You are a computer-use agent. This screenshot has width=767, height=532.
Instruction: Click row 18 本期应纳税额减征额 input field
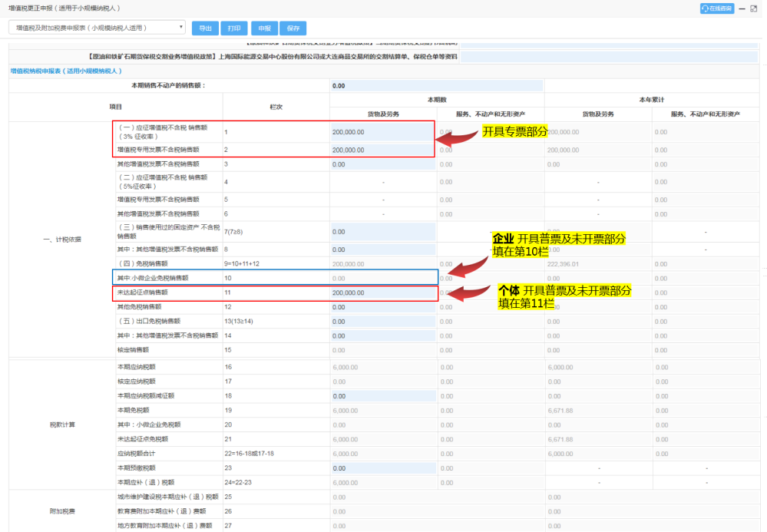(x=384, y=396)
